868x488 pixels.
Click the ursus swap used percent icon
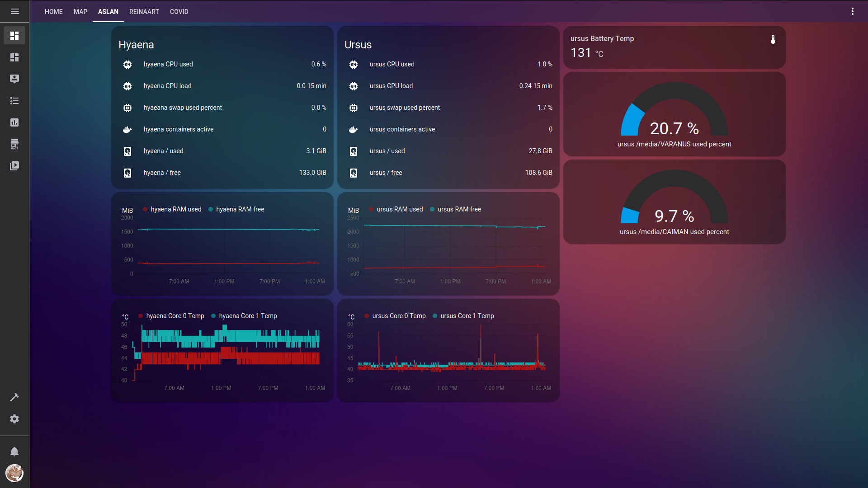pyautogui.click(x=354, y=108)
